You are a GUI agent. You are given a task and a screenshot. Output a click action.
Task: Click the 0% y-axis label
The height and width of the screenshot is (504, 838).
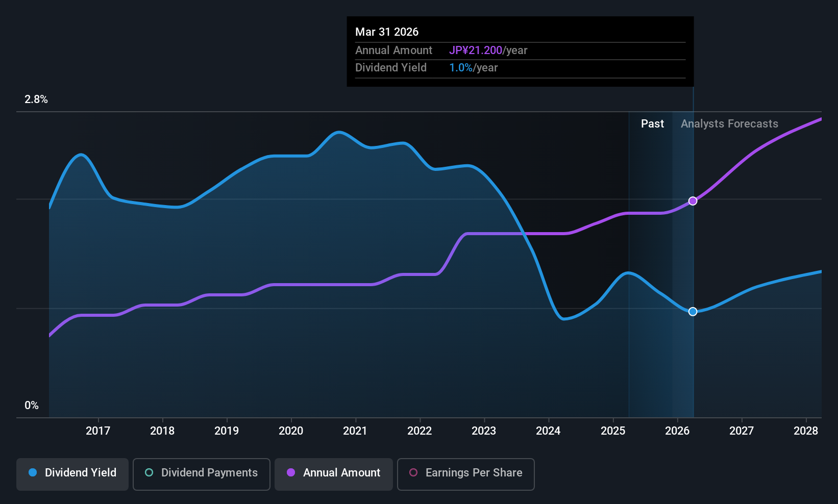coord(32,406)
